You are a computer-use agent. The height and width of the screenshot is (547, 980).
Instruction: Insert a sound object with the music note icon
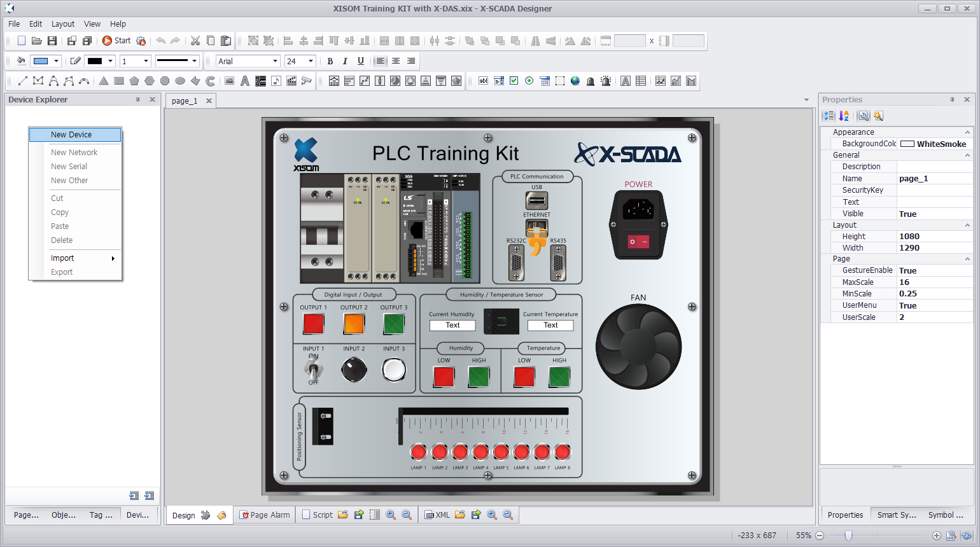[x=276, y=81]
